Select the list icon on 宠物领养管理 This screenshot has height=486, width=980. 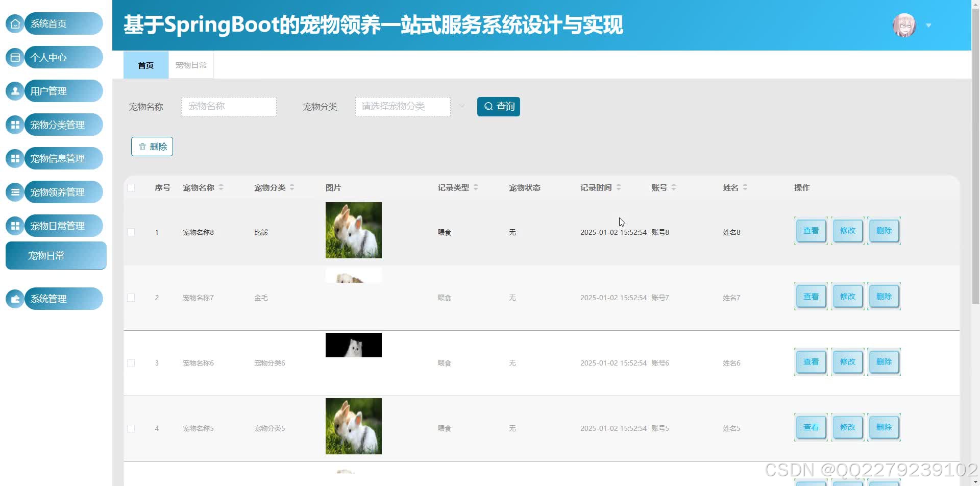point(15,192)
